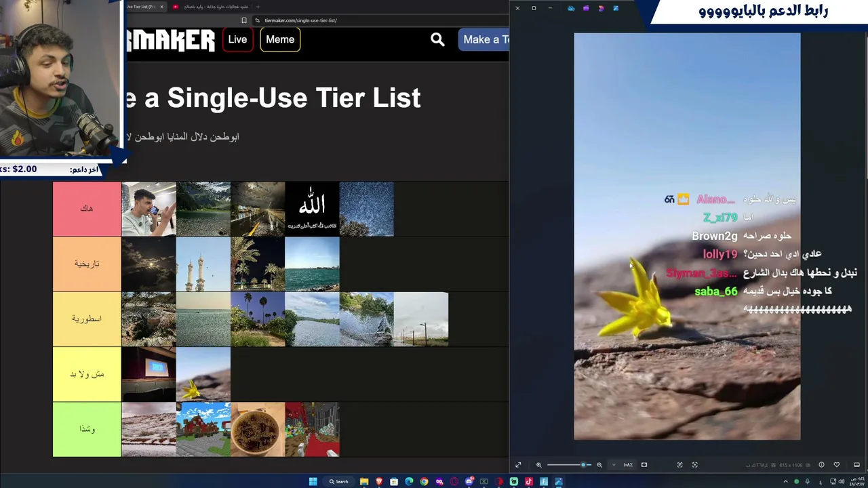Open the Designer icon in Photos title bar
Image resolution: width=868 pixels, height=488 pixels.
pos(601,8)
